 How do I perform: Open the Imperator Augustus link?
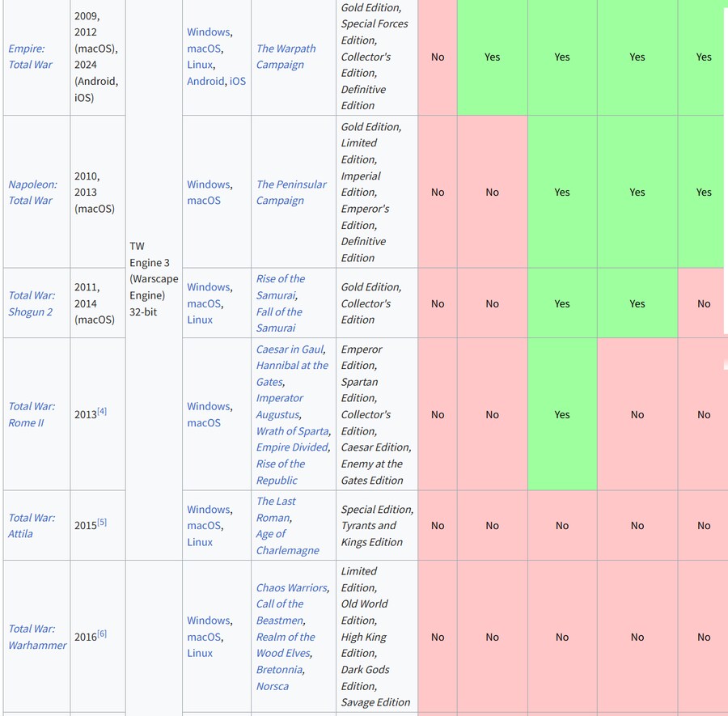point(280,406)
